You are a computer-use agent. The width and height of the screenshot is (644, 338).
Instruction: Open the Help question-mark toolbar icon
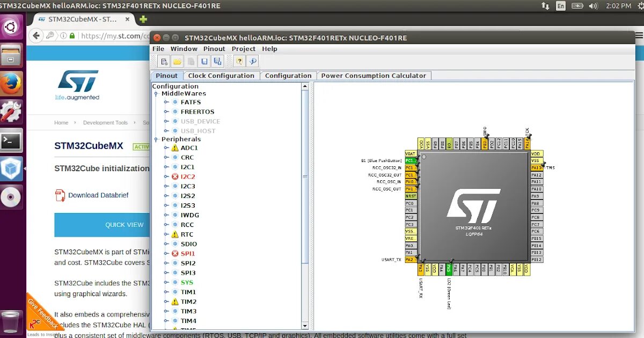tap(239, 61)
